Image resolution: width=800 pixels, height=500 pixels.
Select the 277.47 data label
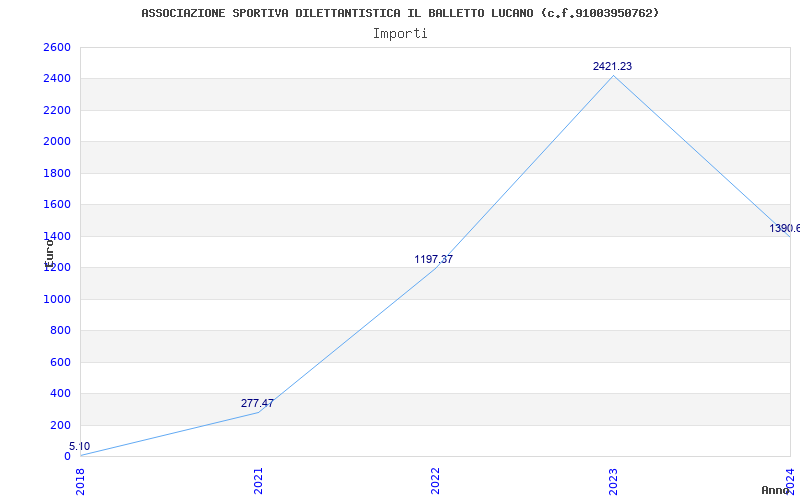257,403
